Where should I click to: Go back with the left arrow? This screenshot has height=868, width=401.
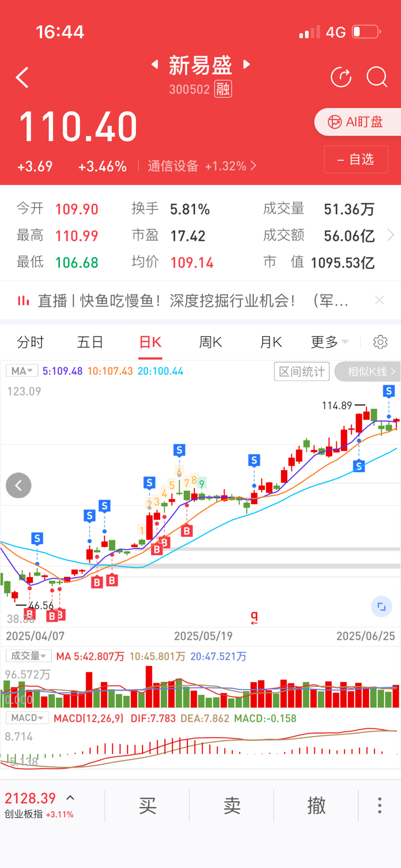tap(22, 77)
